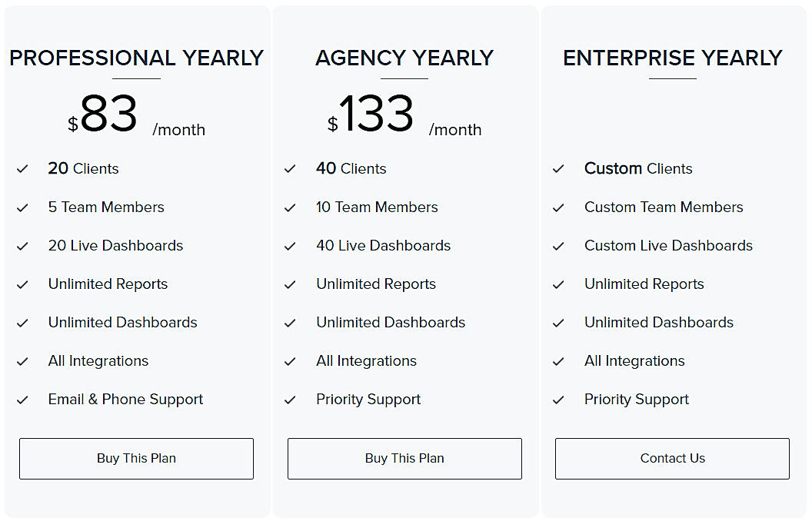Screen dimensions: 812x521
Task: Click the checkmark beside 40 Clients
Action: tap(291, 168)
